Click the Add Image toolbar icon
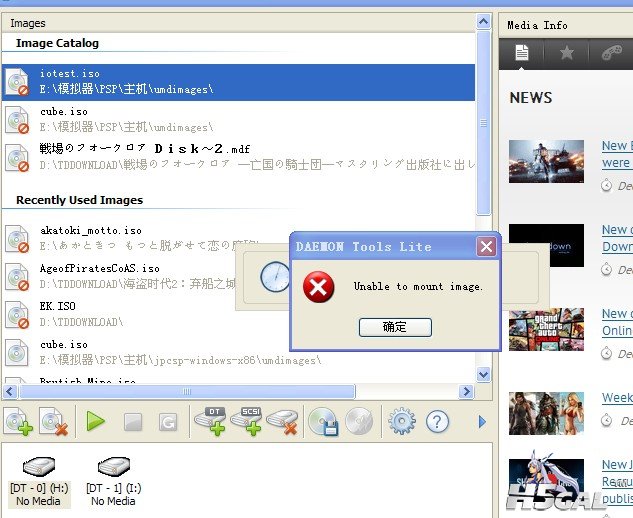This screenshot has height=518, width=633. [x=17, y=422]
